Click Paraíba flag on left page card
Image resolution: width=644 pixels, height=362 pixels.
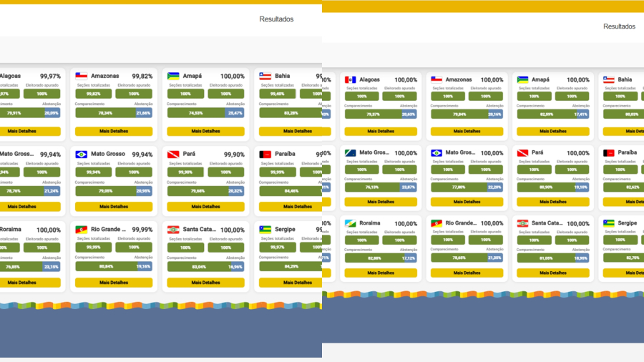265,155
